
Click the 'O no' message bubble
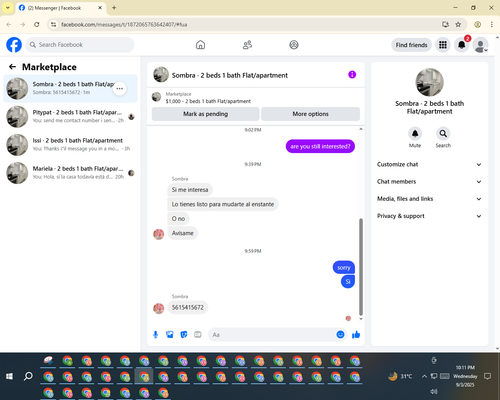point(178,219)
